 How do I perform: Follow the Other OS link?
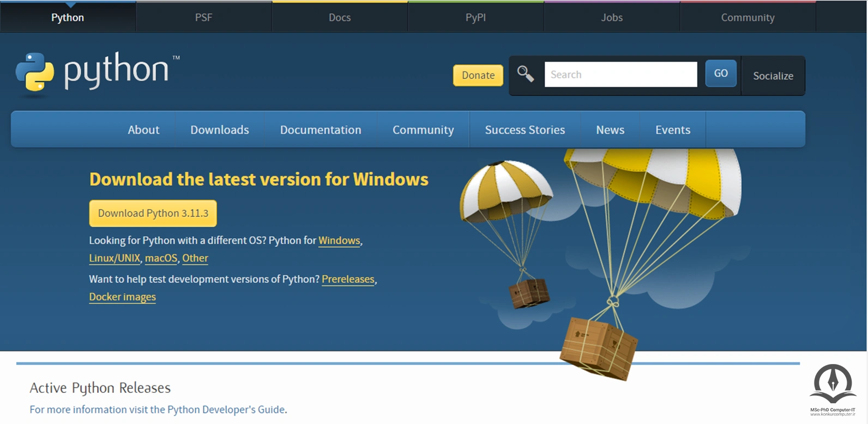click(x=195, y=258)
